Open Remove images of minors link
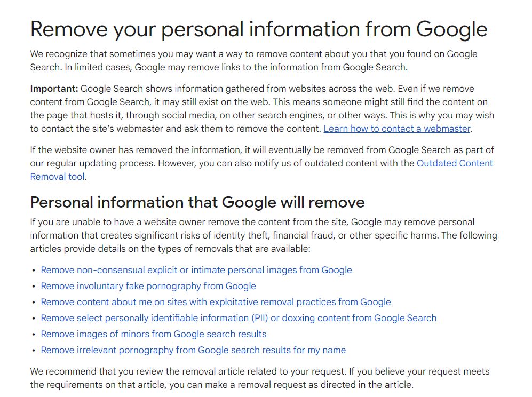Viewport: 532px width, 397px height. click(x=154, y=334)
